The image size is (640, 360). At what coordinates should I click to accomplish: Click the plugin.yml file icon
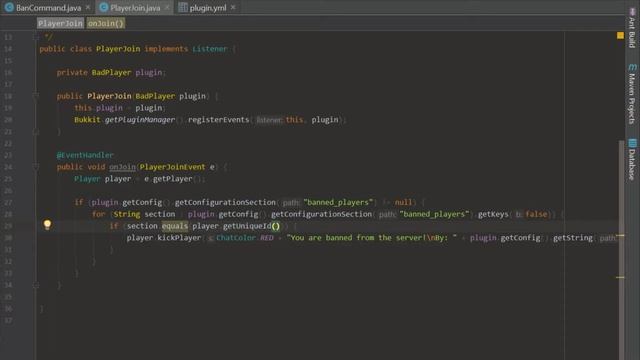[x=183, y=7]
